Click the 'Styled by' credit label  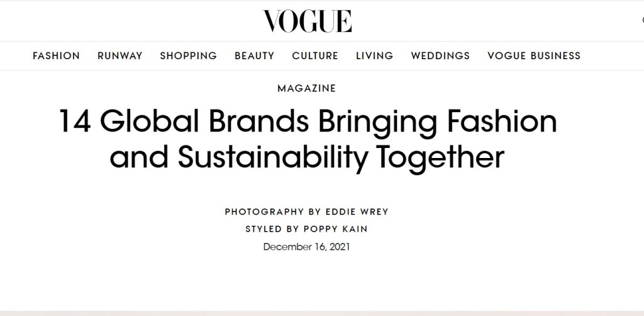tap(275, 229)
